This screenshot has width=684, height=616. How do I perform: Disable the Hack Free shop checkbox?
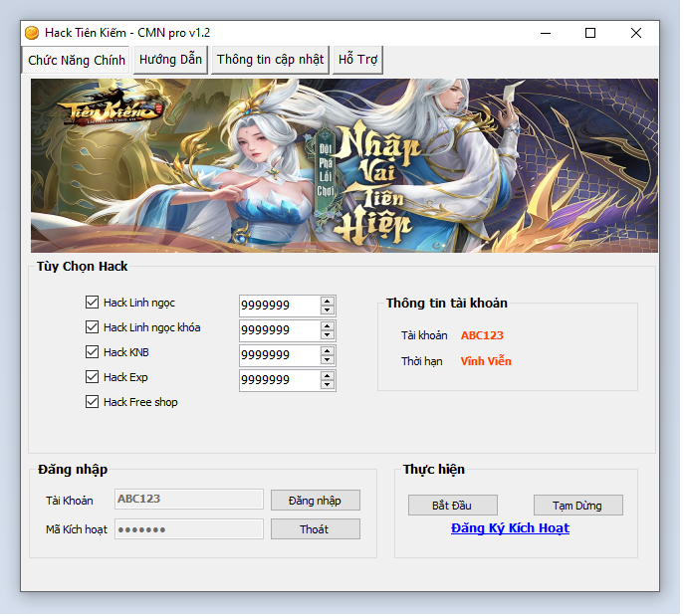[93, 402]
